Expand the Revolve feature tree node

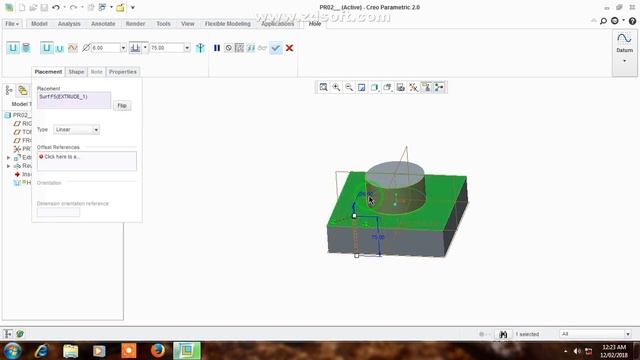[x=8, y=166]
